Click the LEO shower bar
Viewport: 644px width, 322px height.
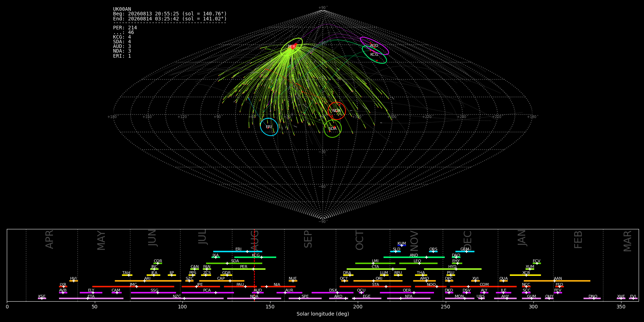[x=418, y=263]
